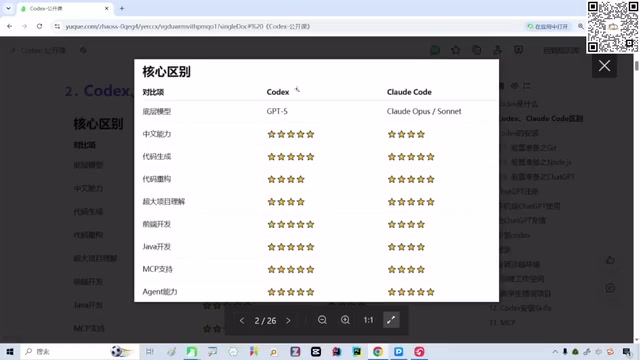The height and width of the screenshot is (360, 640).
Task: Open the outline link 12. Codex安装Skills
Action: tap(520, 308)
